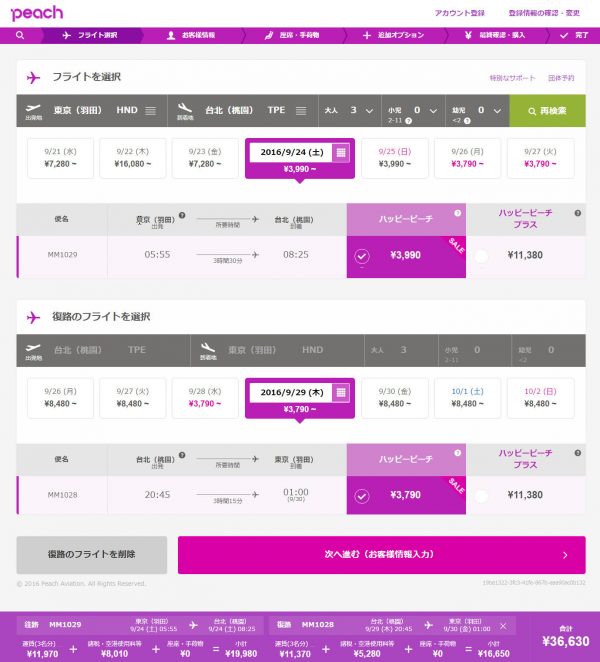Choose 9/28 (水) return date tab
This screenshot has height=662, width=600.
(205, 398)
